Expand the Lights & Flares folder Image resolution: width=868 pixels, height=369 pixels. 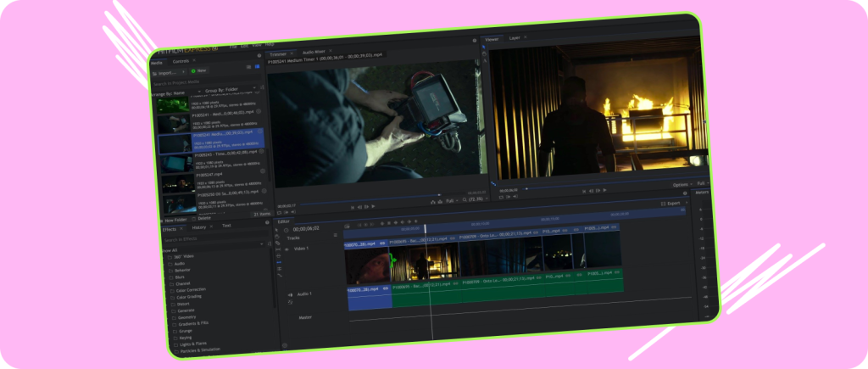192,343
